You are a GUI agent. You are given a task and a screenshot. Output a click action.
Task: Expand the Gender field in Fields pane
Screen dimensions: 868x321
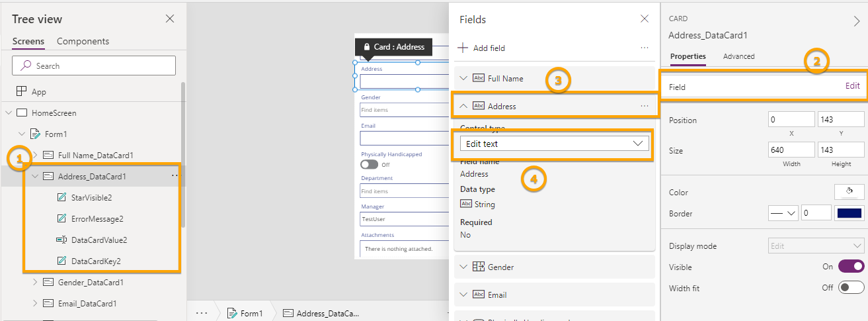[463, 267]
